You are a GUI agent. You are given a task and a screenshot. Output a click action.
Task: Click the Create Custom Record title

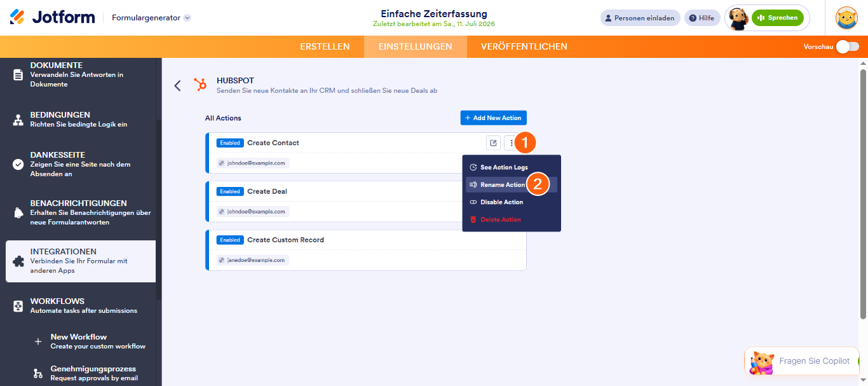pos(285,240)
